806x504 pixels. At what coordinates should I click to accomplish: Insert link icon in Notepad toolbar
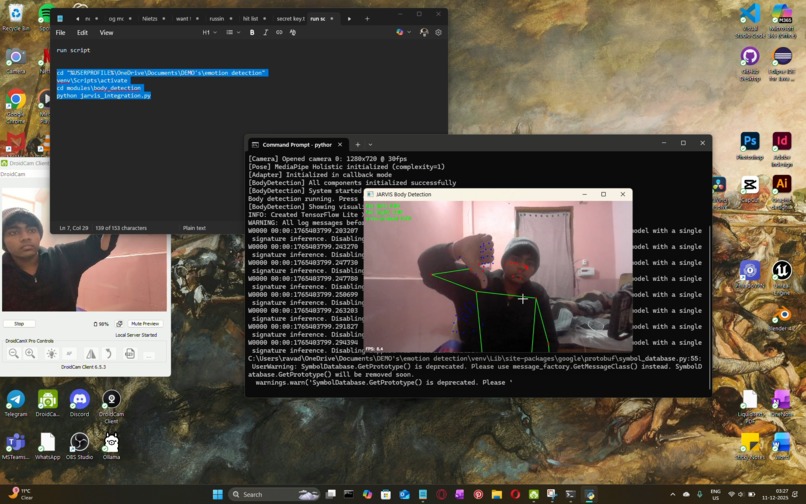[x=279, y=32]
